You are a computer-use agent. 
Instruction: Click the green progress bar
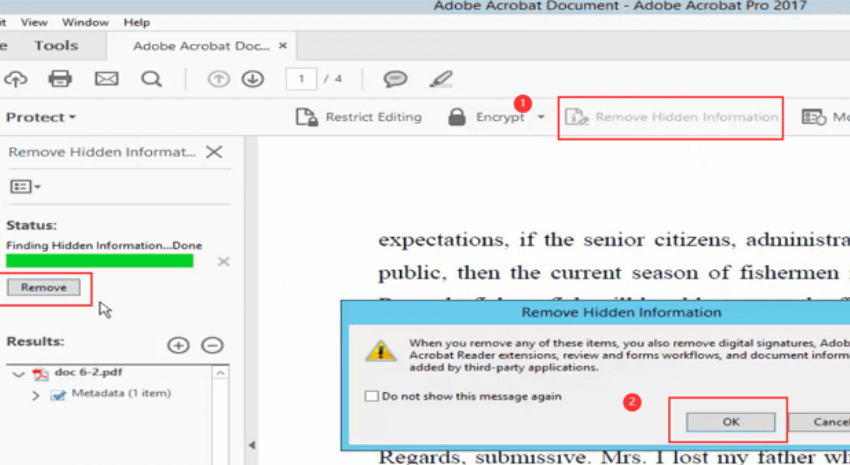[x=100, y=261]
